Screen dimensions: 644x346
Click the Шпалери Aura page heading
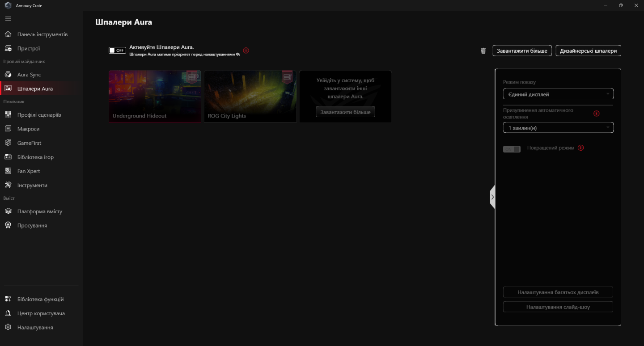point(124,22)
